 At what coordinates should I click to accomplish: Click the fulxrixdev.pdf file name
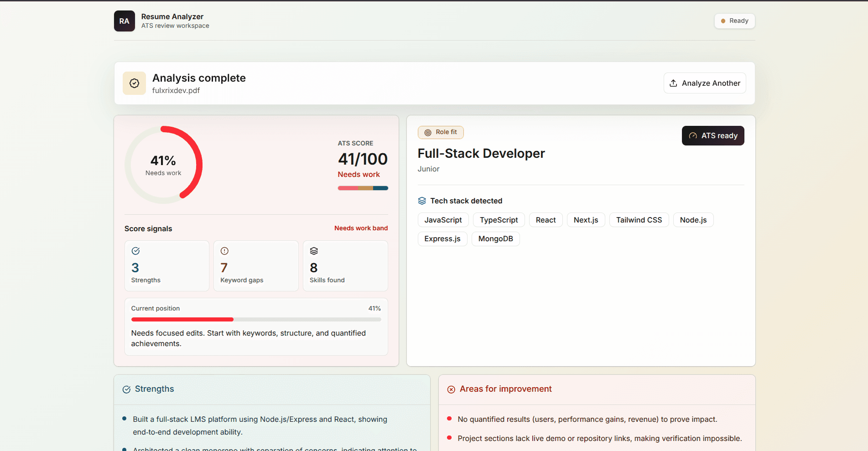(x=176, y=90)
